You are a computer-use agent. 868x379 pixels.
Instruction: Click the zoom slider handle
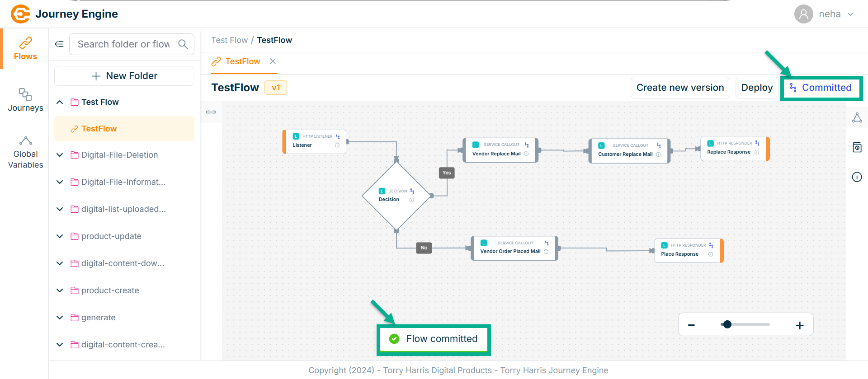(727, 324)
